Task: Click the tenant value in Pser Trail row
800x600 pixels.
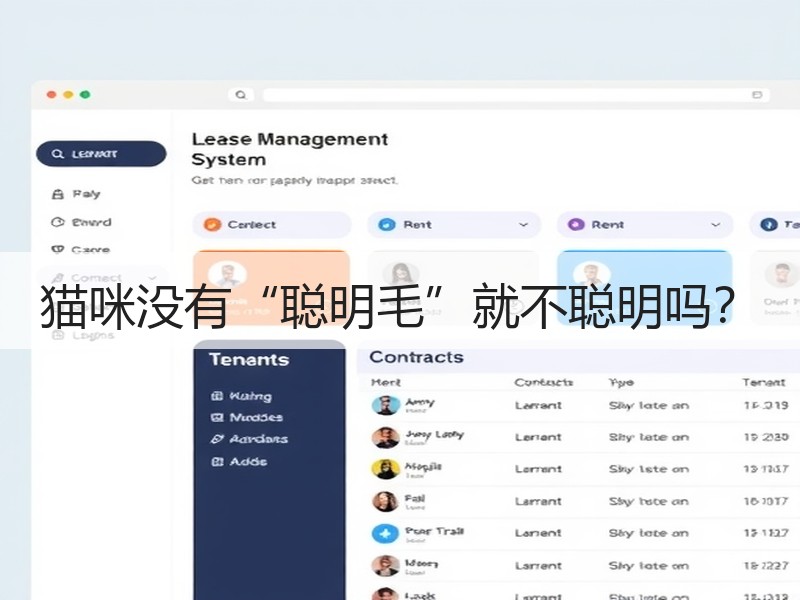Action: 766,533
